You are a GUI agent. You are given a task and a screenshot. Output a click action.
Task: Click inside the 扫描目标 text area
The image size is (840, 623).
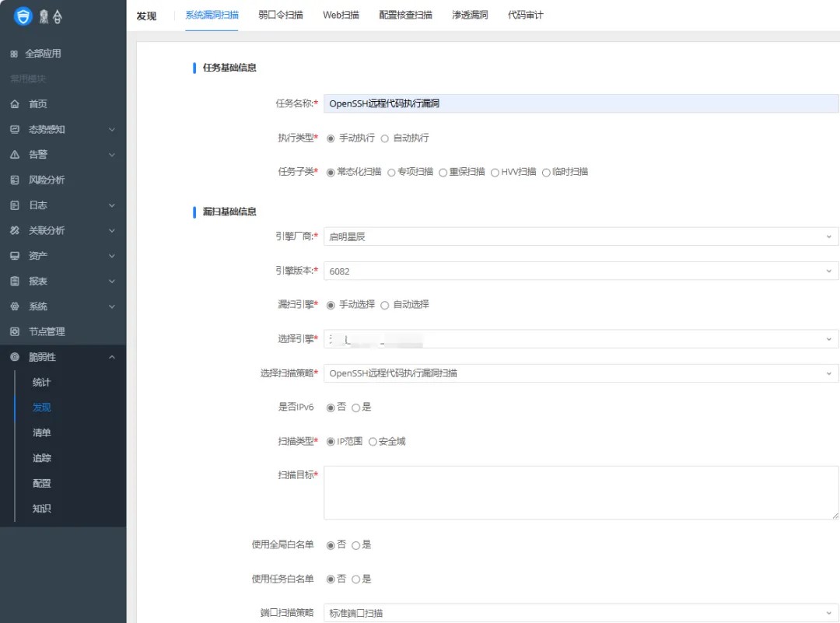click(580, 493)
